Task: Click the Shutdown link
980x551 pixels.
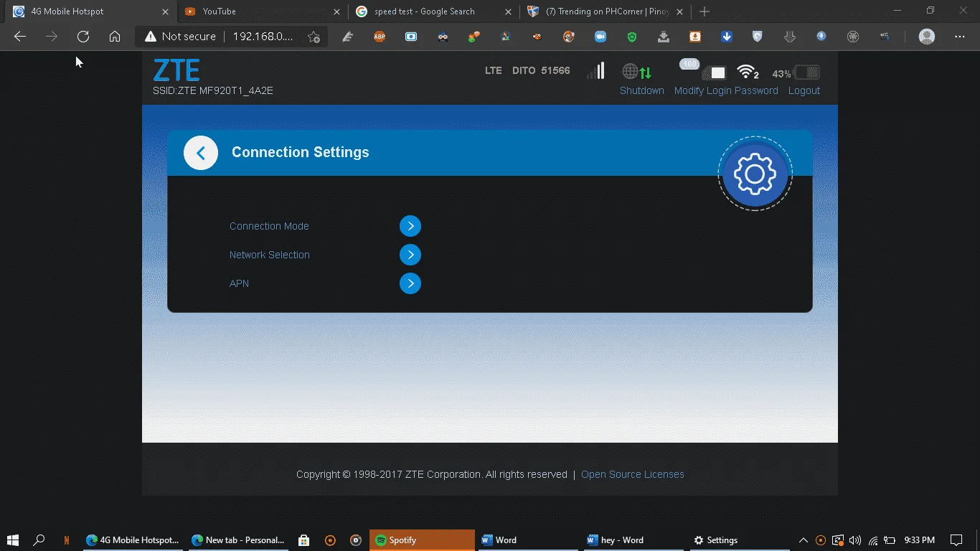Action: click(642, 90)
